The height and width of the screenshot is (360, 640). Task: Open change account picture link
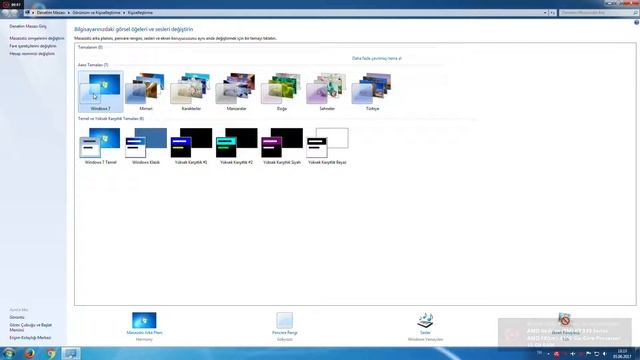[32, 53]
